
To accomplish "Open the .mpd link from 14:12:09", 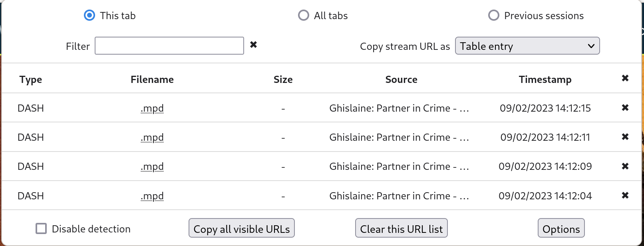I will tap(152, 166).
